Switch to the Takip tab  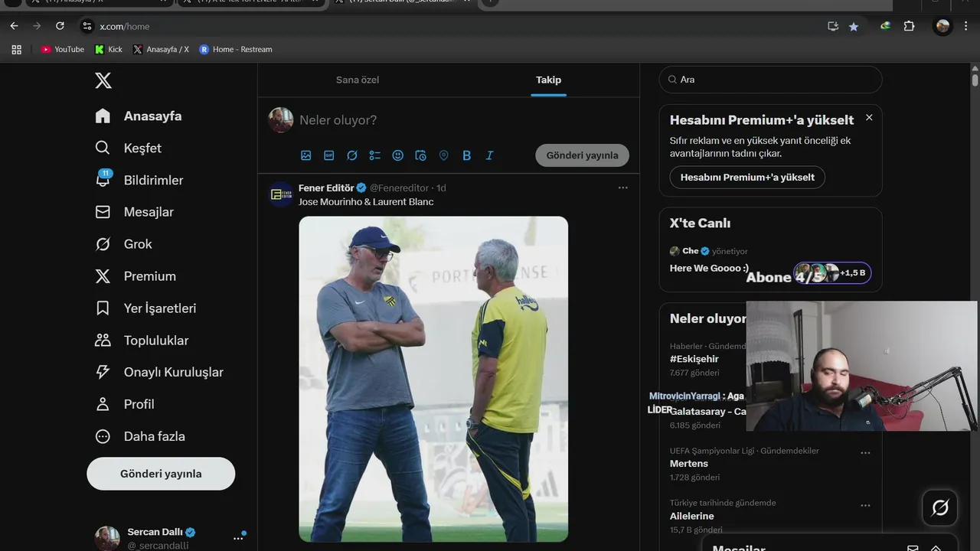[x=548, y=80]
